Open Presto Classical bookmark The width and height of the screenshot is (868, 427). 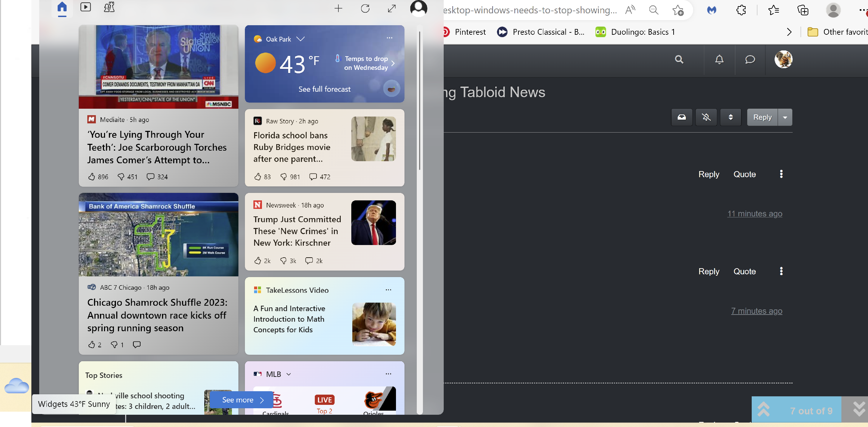(x=541, y=32)
